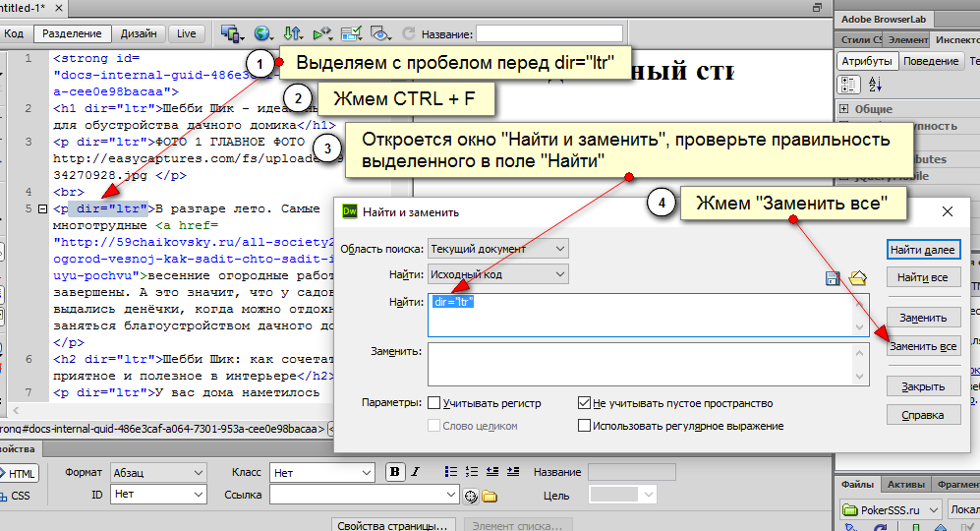Load a saved query with folder icon

pos(857,278)
